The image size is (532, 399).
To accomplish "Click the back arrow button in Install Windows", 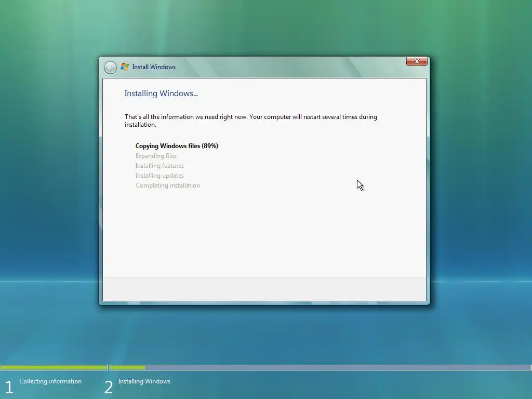I will [110, 67].
